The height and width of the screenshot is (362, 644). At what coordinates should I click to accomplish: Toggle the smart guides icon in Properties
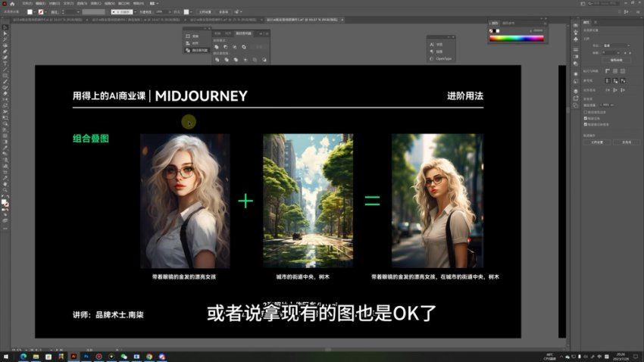click(623, 81)
